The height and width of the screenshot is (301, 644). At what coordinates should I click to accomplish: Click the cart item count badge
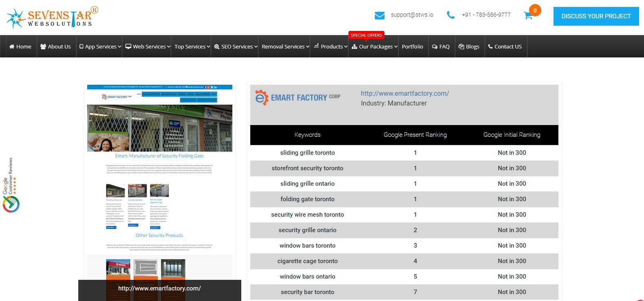(x=535, y=11)
